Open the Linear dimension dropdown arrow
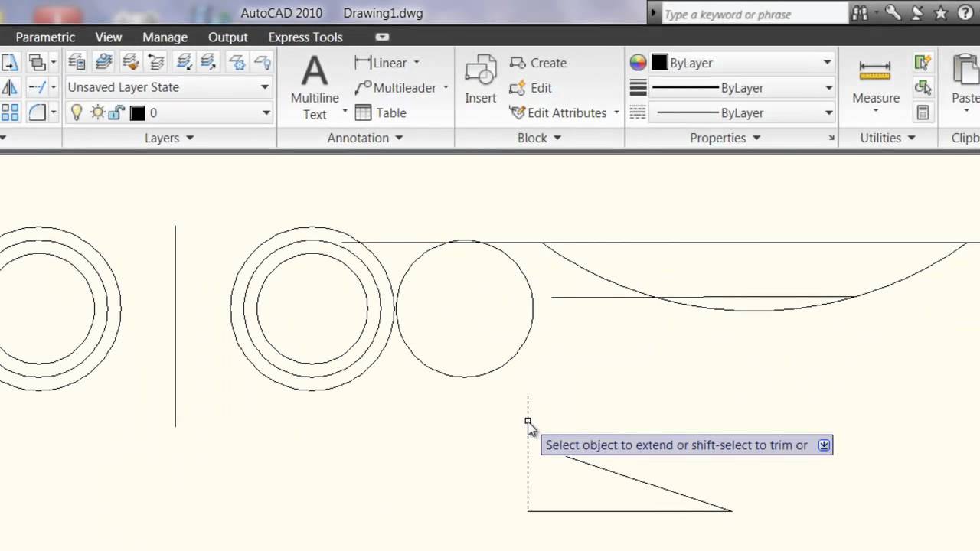The height and width of the screenshot is (551, 980). click(416, 63)
